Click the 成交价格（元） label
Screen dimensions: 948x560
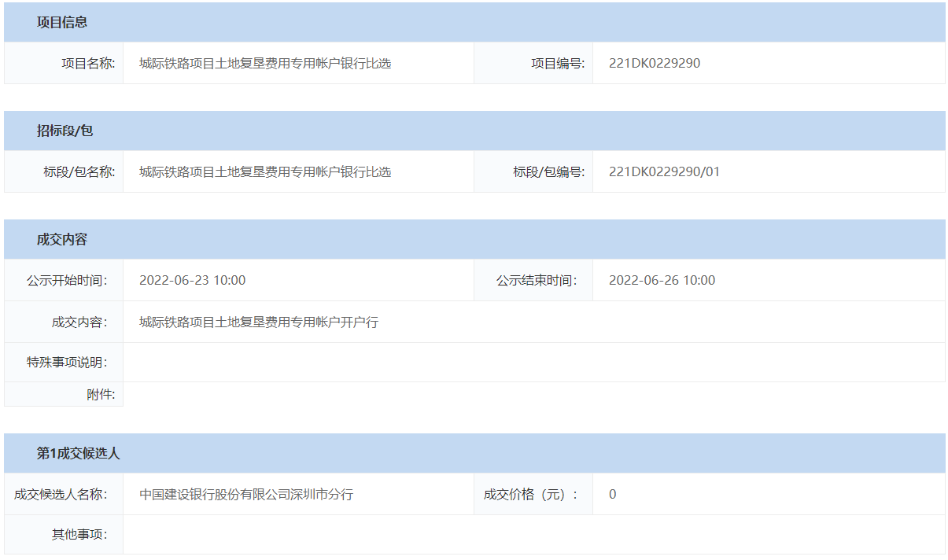530,494
